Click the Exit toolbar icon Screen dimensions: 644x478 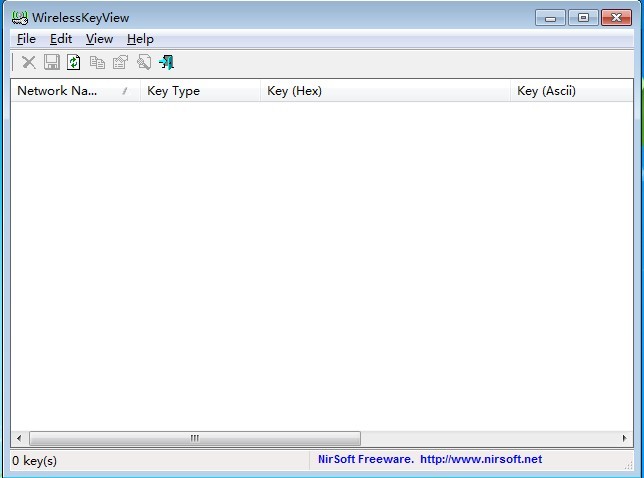pyautogui.click(x=167, y=63)
